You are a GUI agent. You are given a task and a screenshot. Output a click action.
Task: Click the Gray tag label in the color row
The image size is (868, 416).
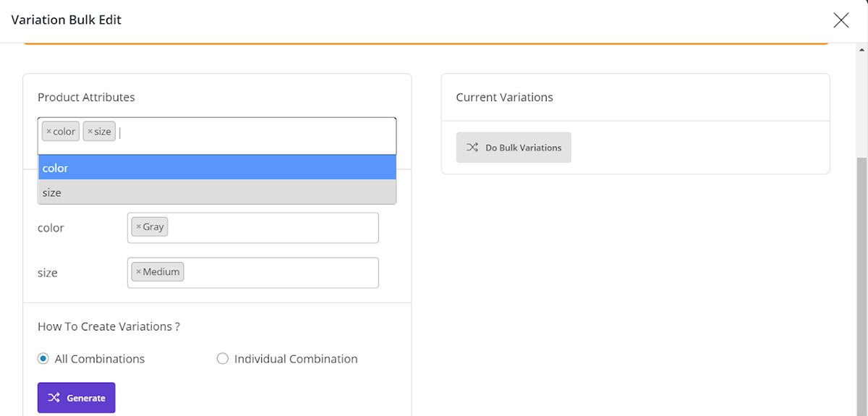[153, 227]
